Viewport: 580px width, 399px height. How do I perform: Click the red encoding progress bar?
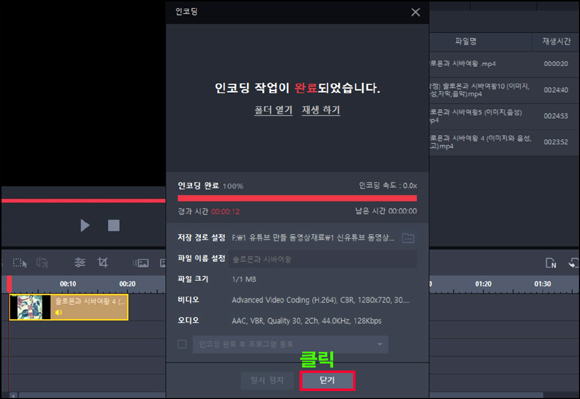(297, 198)
